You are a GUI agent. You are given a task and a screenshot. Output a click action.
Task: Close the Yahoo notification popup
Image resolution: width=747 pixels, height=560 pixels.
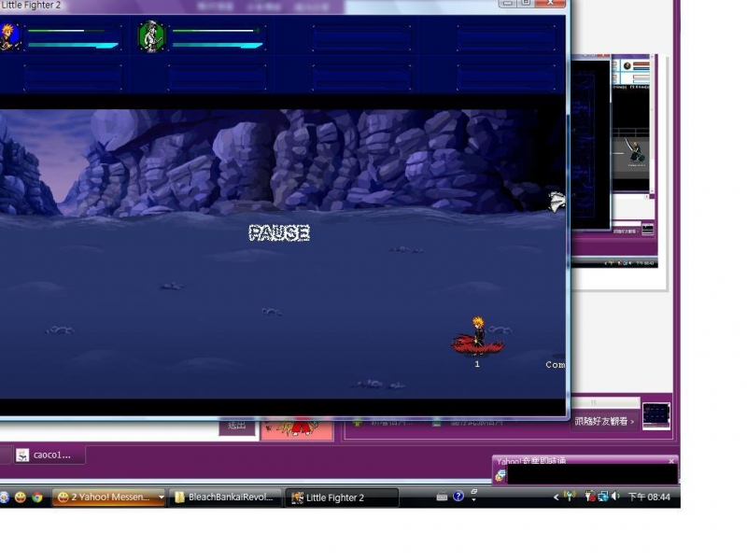(x=671, y=461)
